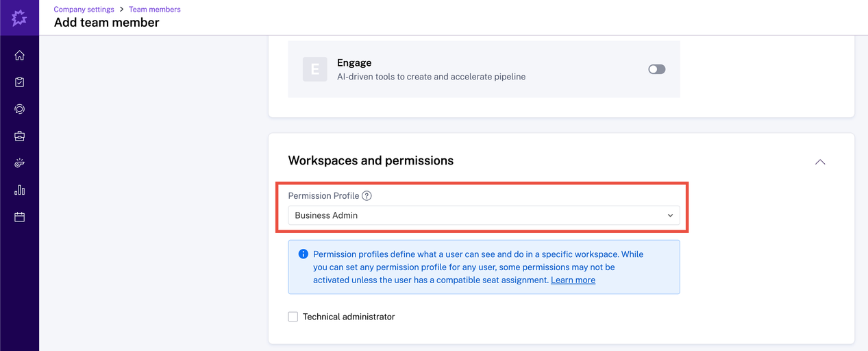The width and height of the screenshot is (868, 351).
Task: Click the Business Admin dropdown arrow
Action: tap(670, 215)
